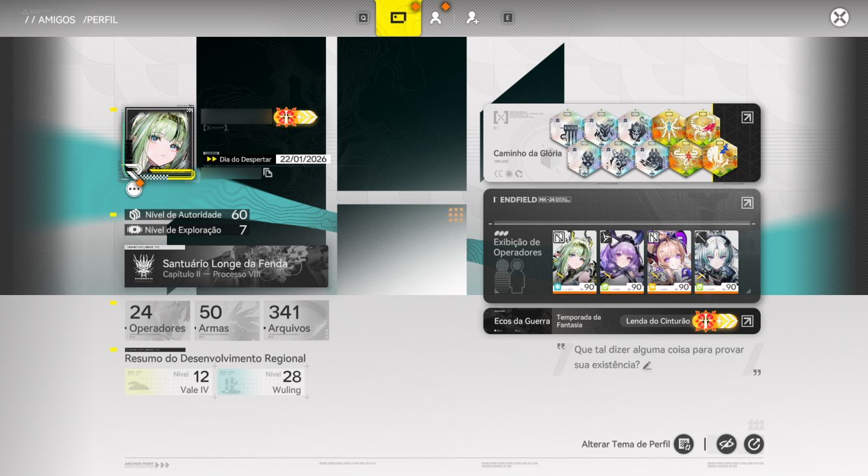Image resolution: width=868 pixels, height=476 pixels.
Task: Select the blonde-haired operator card
Action: (x=669, y=262)
